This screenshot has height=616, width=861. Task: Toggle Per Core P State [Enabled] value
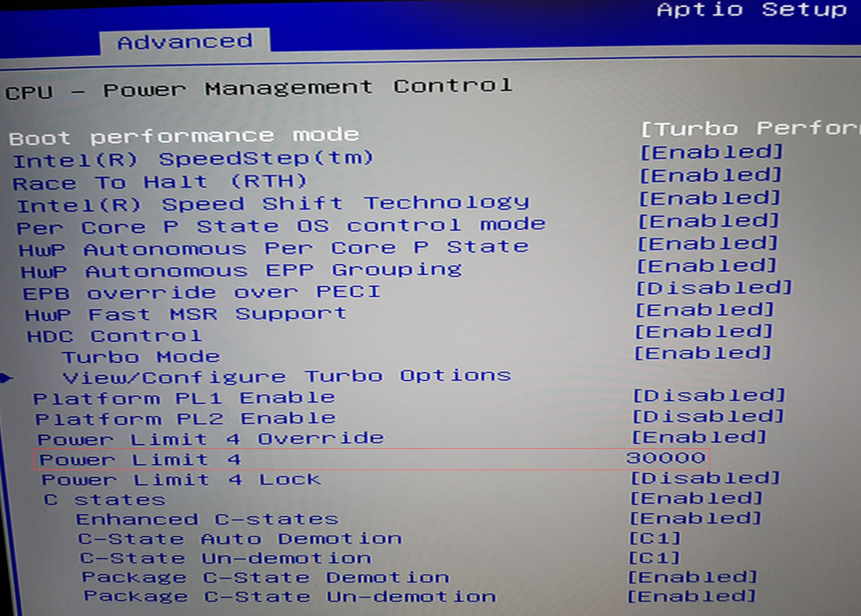coord(708,221)
